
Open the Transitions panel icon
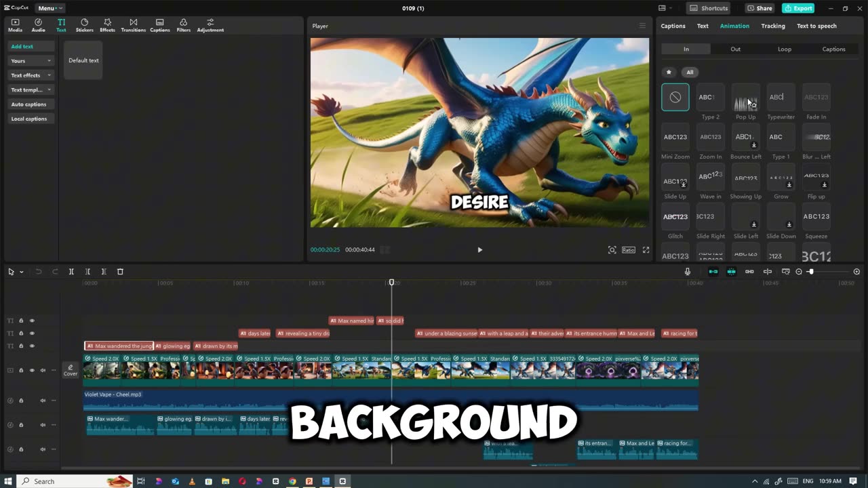[x=133, y=25]
